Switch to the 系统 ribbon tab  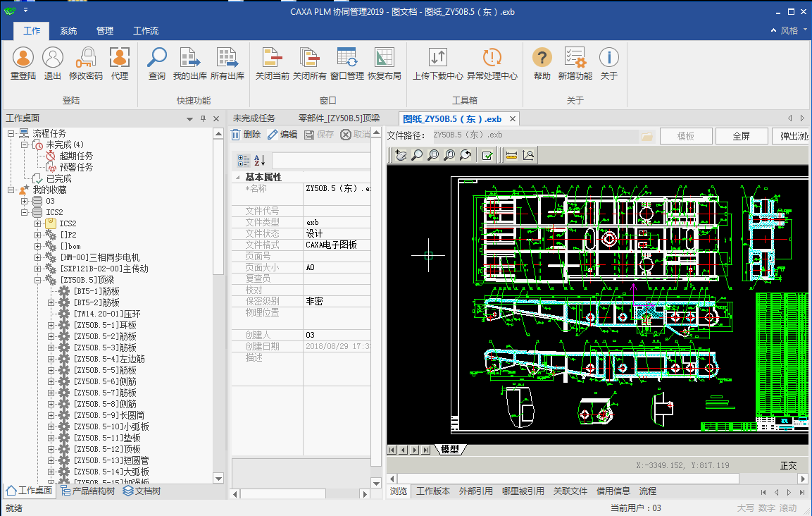coord(68,31)
